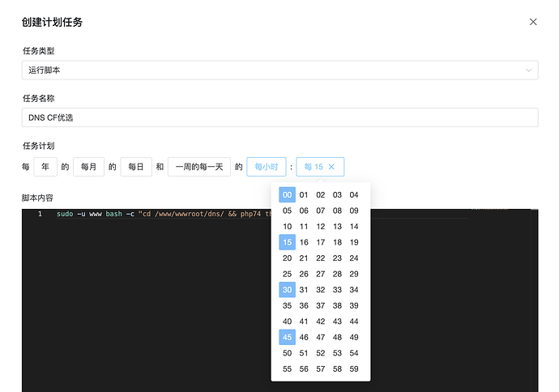Expand the 任务类型 dropdown arrow
This screenshot has width=559, height=392.
[x=529, y=70]
